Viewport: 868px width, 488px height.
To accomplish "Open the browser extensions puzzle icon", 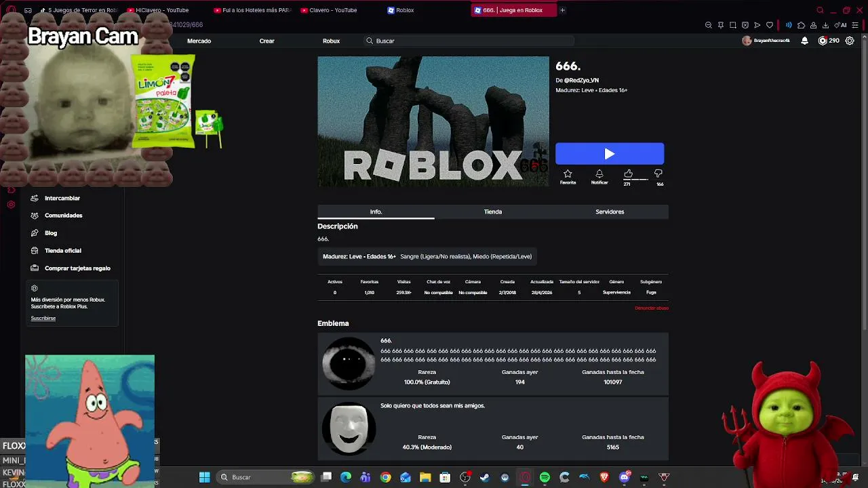I will [x=801, y=25].
